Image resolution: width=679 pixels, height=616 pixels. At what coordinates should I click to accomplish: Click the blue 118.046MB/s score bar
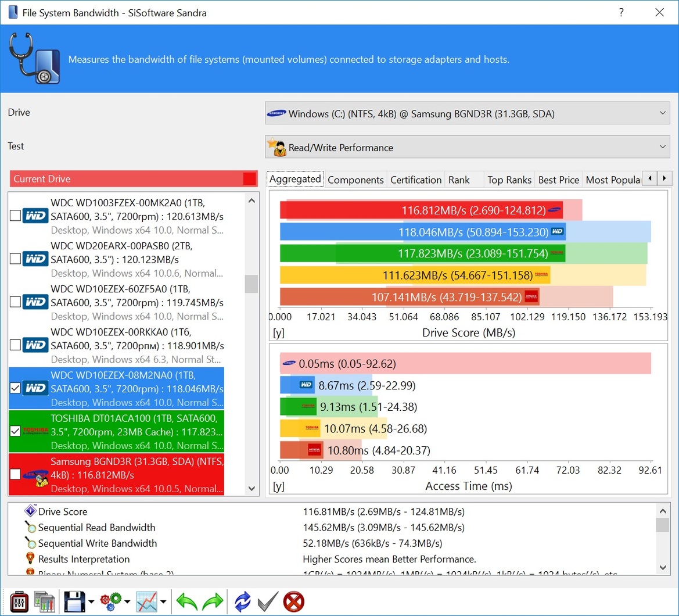(x=423, y=232)
